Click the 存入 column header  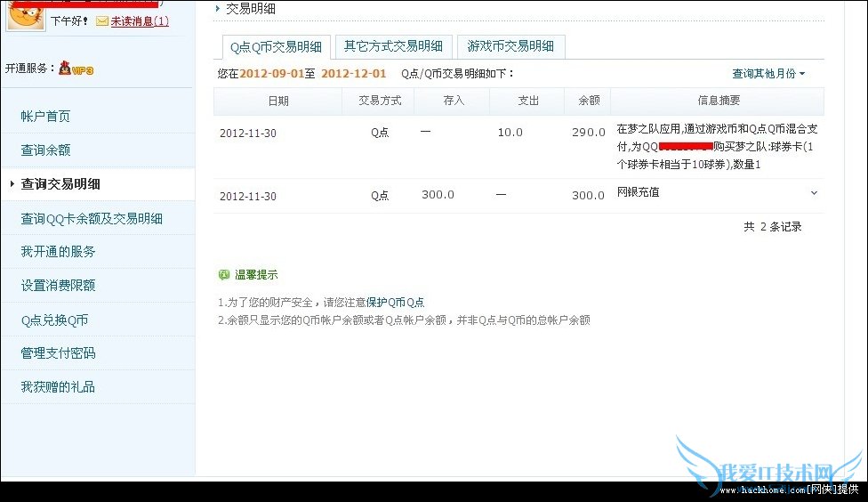pos(454,101)
